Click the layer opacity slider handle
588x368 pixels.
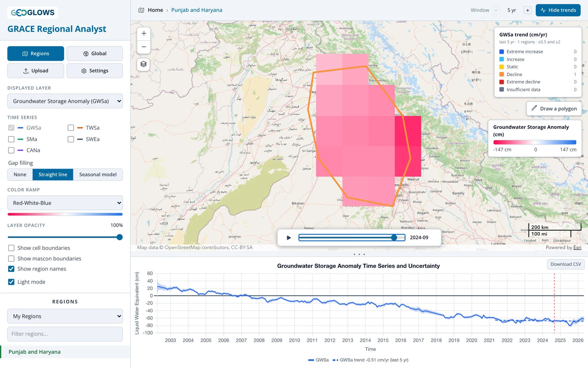click(x=120, y=237)
